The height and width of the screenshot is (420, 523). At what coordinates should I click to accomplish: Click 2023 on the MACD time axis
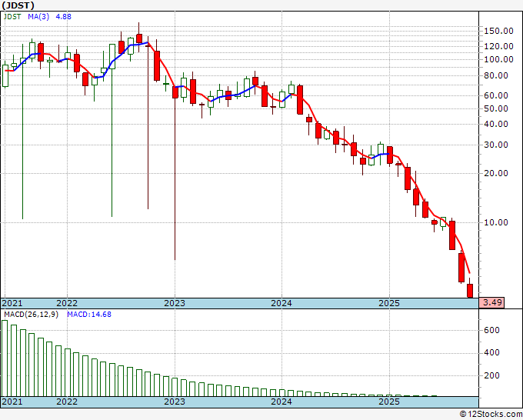click(x=175, y=402)
